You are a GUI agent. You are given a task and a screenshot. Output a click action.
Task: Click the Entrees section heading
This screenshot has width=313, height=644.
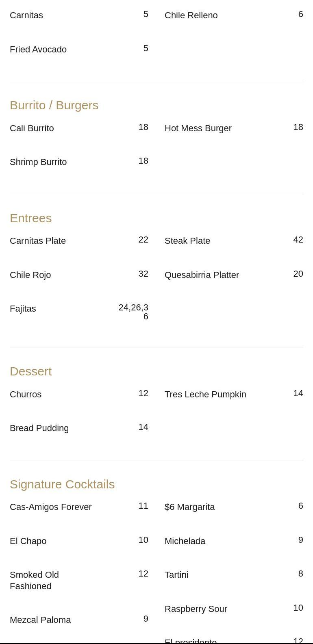[31, 218]
